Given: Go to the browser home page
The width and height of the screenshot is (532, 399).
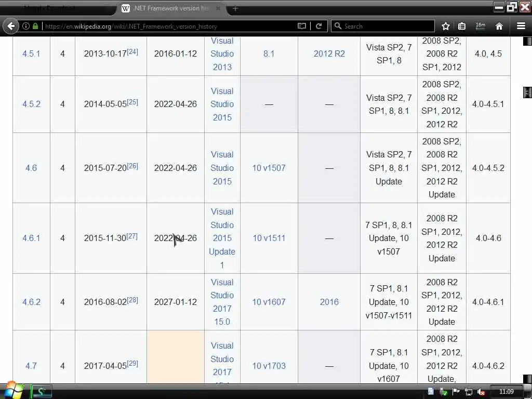Looking at the screenshot, I should tap(499, 26).
